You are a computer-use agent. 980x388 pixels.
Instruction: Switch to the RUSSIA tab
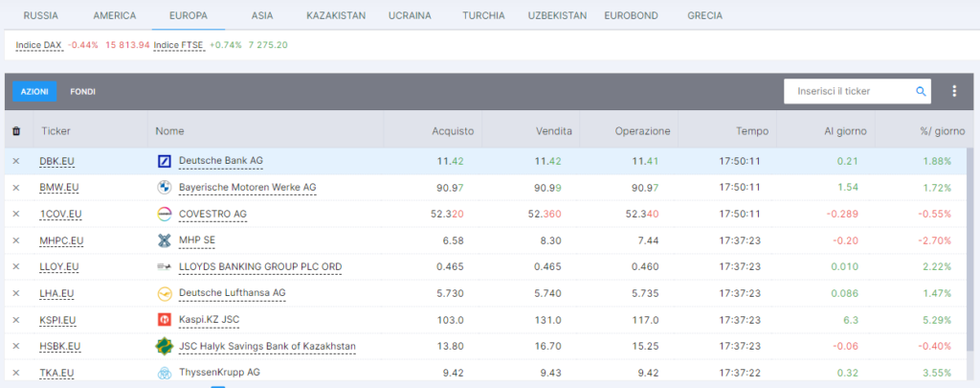pos(40,15)
